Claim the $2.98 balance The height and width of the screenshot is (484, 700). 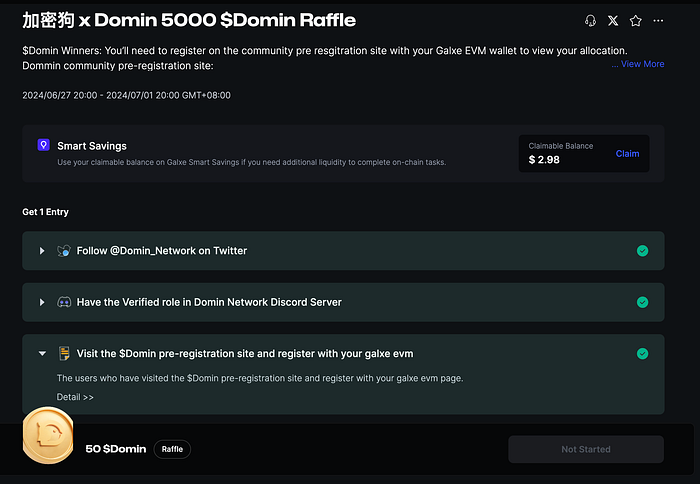click(627, 154)
